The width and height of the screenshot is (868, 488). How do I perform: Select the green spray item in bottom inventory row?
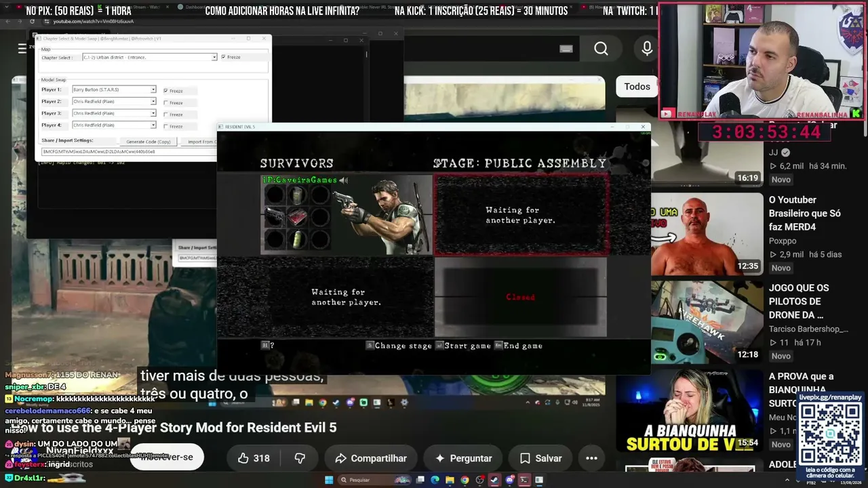pos(297,239)
